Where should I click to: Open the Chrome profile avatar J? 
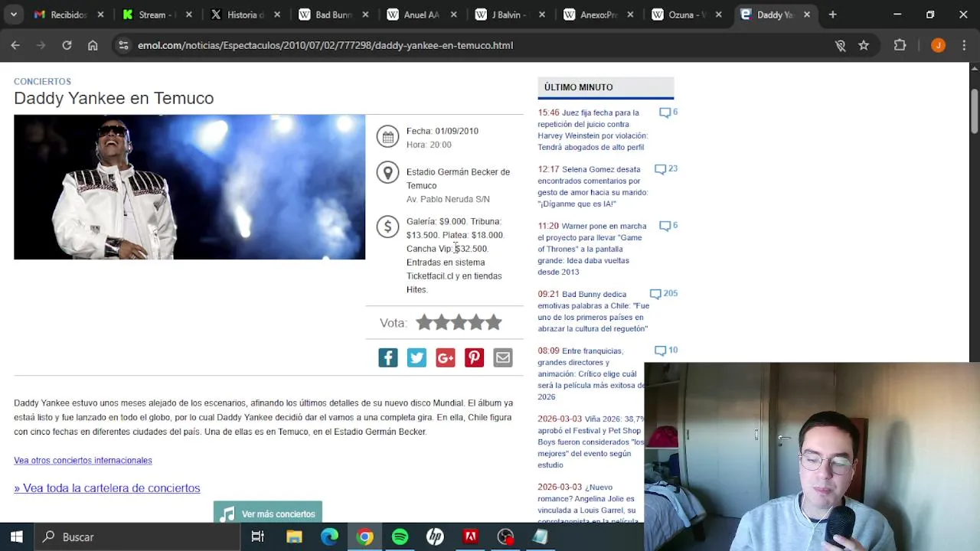coord(938,45)
